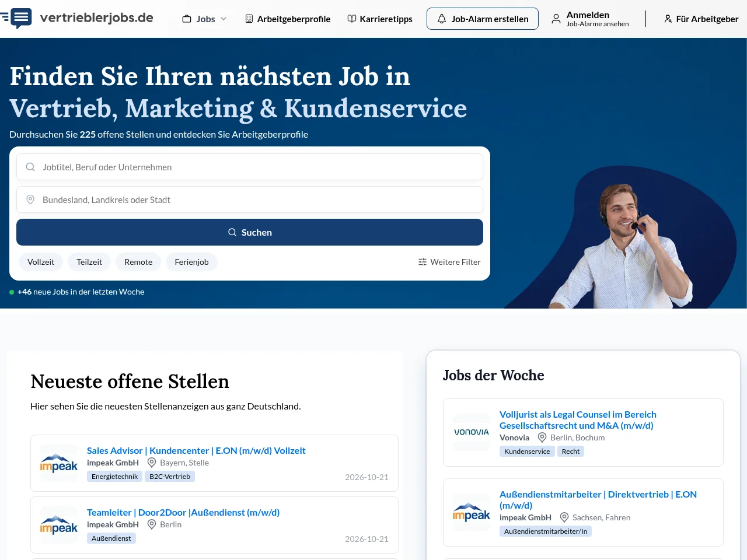Click the bell icon in Job-Alarm button
The width and height of the screenshot is (747, 560).
click(x=442, y=19)
